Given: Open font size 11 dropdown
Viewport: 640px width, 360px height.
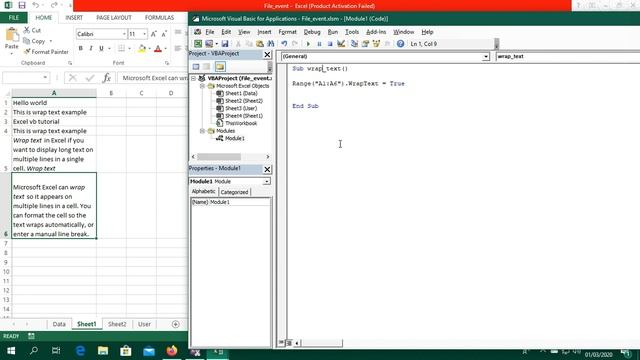Looking at the screenshot, I should point(144,34).
